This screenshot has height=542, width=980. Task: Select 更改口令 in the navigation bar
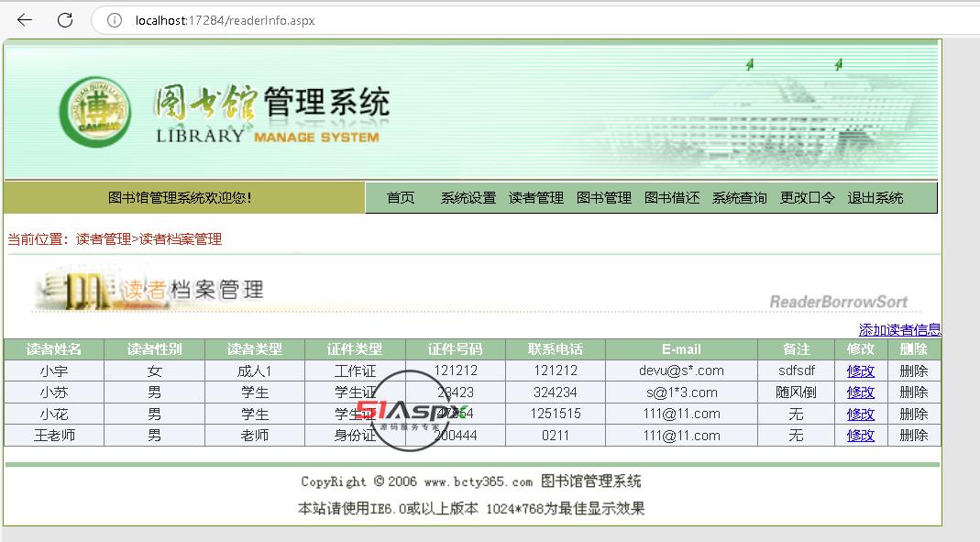808,198
